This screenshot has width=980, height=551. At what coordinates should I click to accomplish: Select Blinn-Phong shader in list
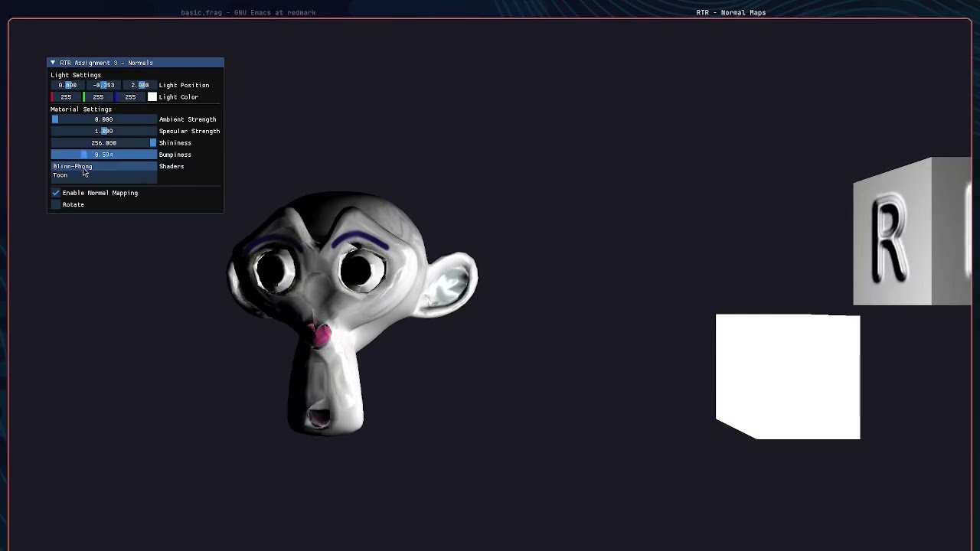103,166
